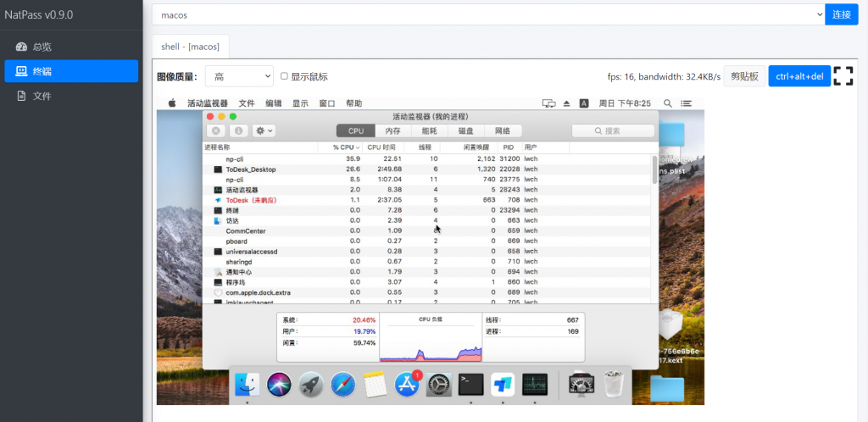The image size is (868, 422).
Task: Open the gear action menu in Activity Monitor
Action: [264, 131]
